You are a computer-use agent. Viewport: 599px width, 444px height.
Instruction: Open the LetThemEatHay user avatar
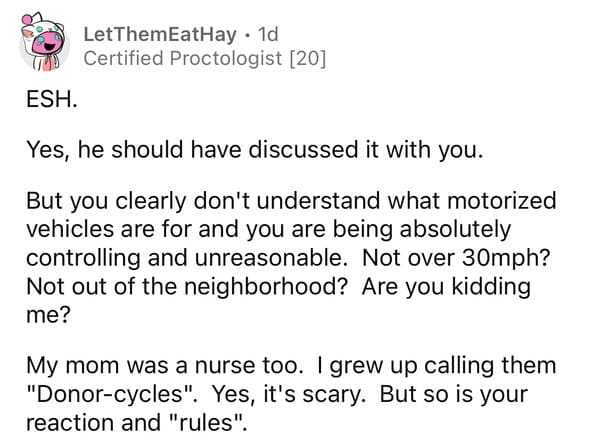click(x=44, y=42)
